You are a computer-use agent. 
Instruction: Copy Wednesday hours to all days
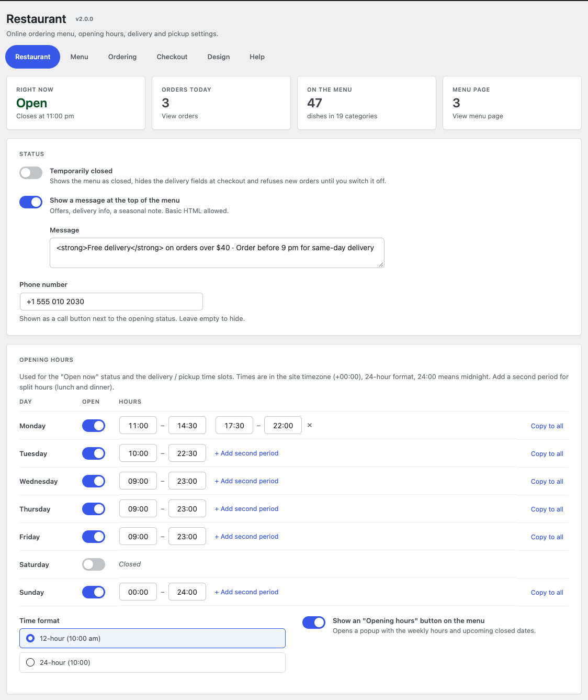[x=547, y=482]
